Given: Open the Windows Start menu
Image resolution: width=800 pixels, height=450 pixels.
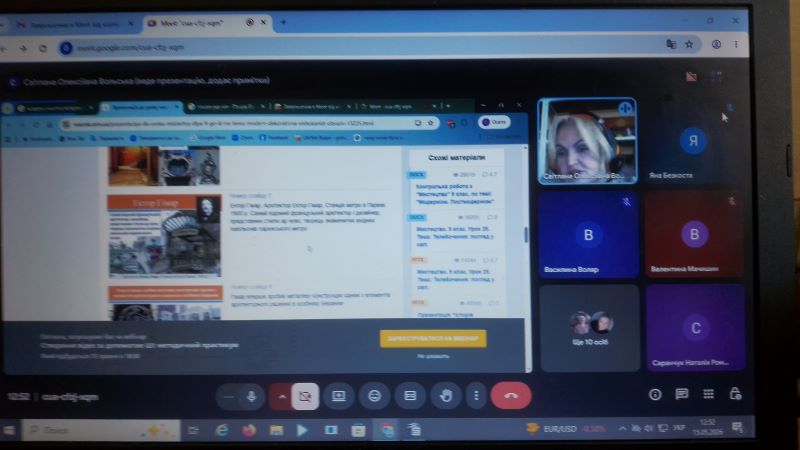Looking at the screenshot, I should pyautogui.click(x=9, y=431).
